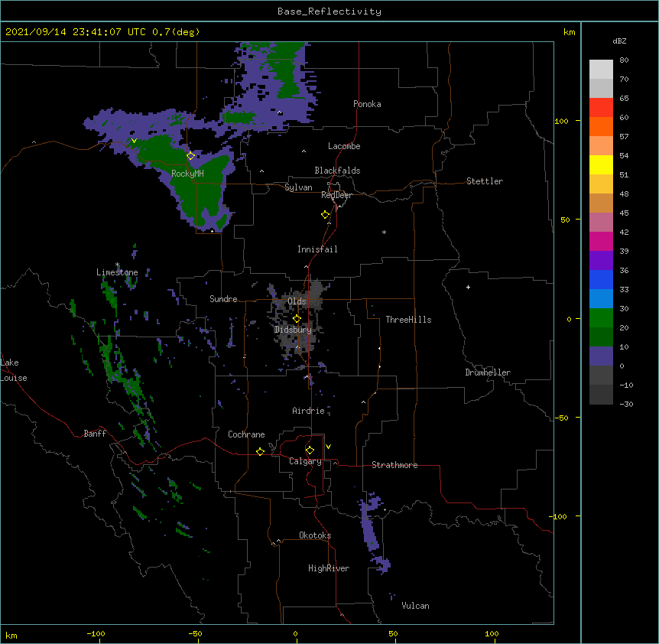This screenshot has width=659, height=644.
Task: Click the Sylvan label on the map
Action: (298, 187)
